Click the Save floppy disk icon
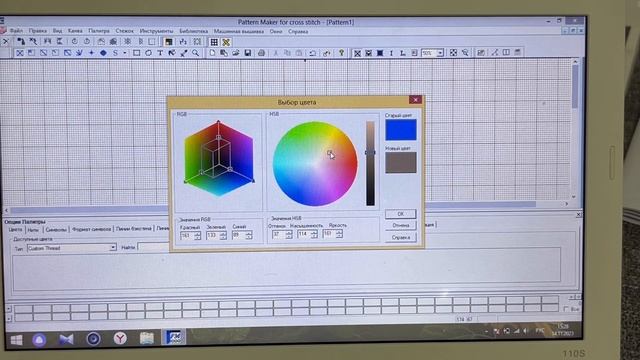The width and height of the screenshot is (640, 360). [x=247, y=53]
